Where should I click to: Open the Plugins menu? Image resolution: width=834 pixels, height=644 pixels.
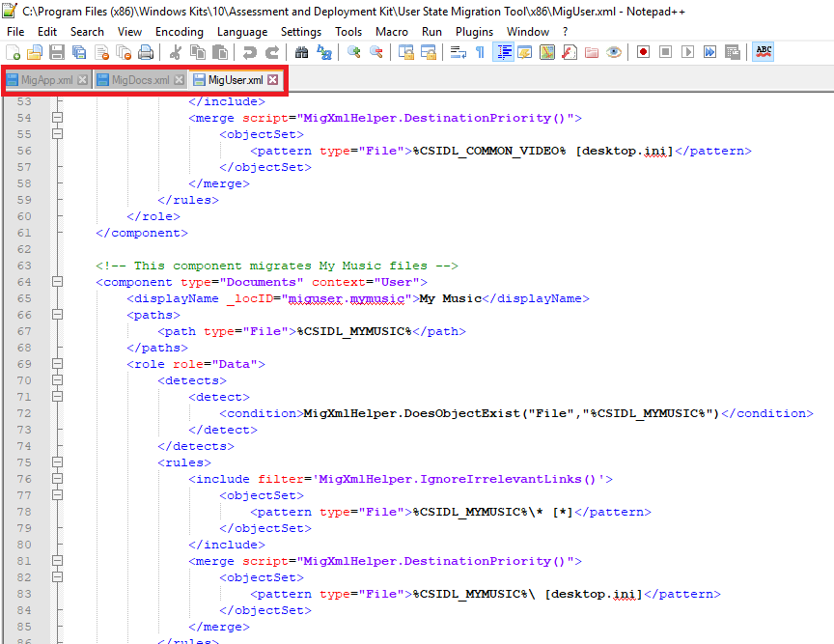pyautogui.click(x=475, y=32)
